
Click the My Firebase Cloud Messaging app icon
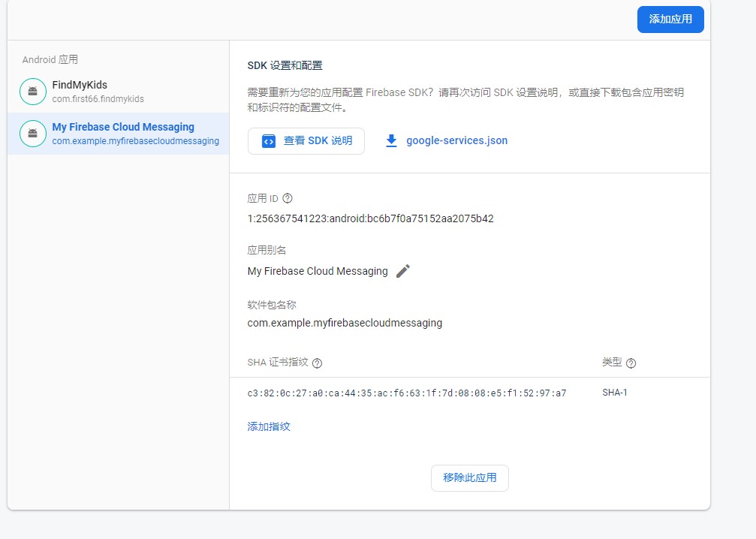(32, 133)
